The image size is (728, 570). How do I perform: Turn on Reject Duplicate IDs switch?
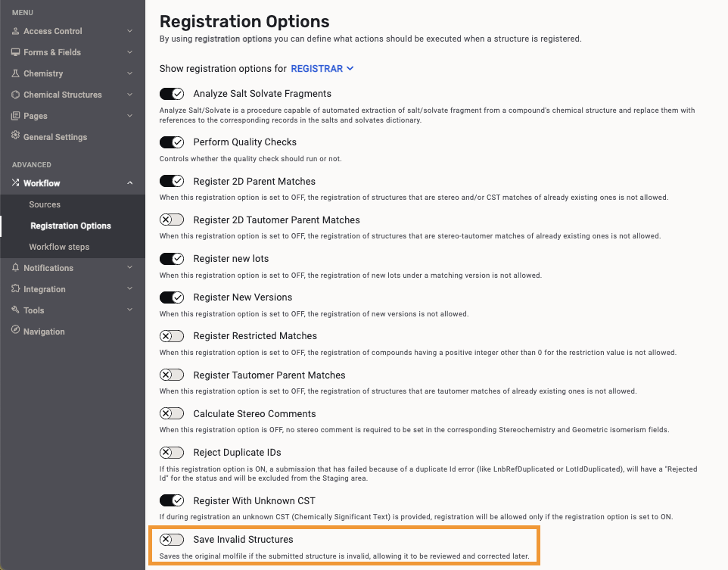[172, 453]
